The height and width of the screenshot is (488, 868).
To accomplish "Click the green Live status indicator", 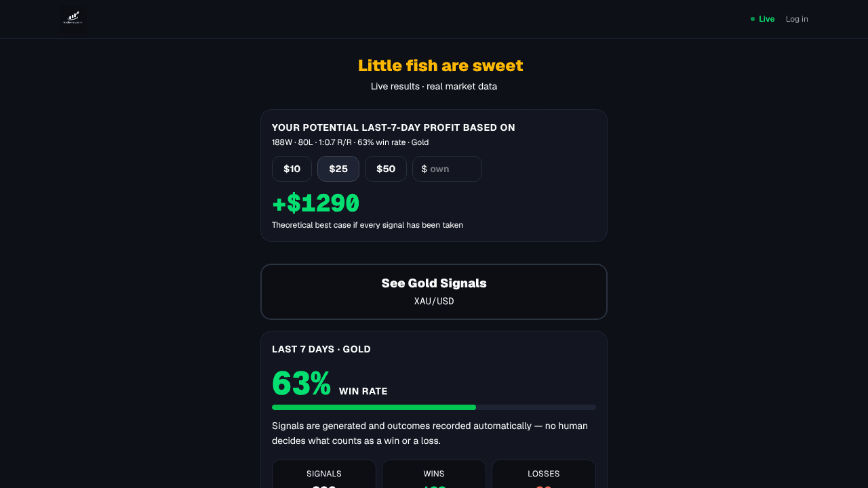I will (762, 19).
